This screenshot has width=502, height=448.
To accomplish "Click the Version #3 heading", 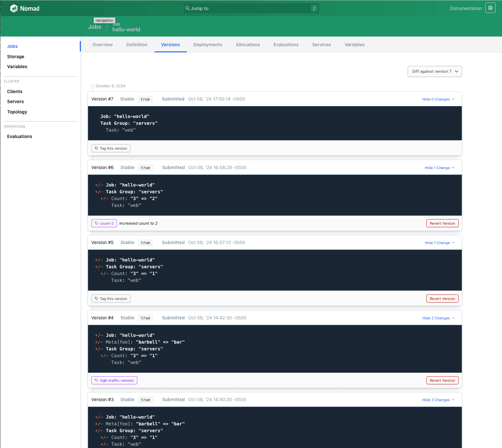I will [102, 400].
